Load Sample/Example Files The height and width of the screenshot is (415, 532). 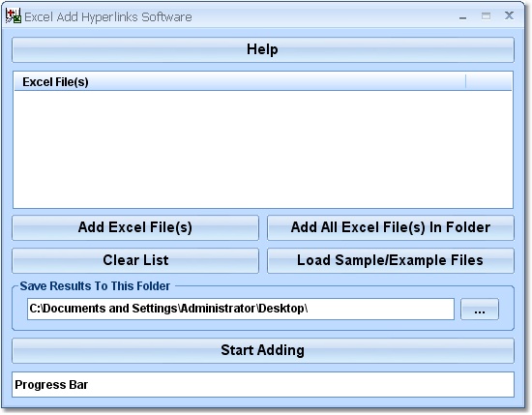pyautogui.click(x=391, y=260)
